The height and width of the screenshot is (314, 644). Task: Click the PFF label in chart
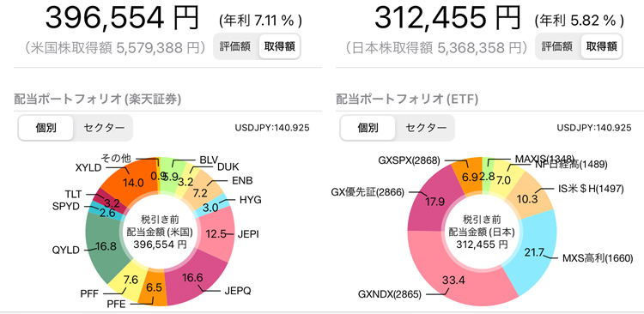point(89,294)
